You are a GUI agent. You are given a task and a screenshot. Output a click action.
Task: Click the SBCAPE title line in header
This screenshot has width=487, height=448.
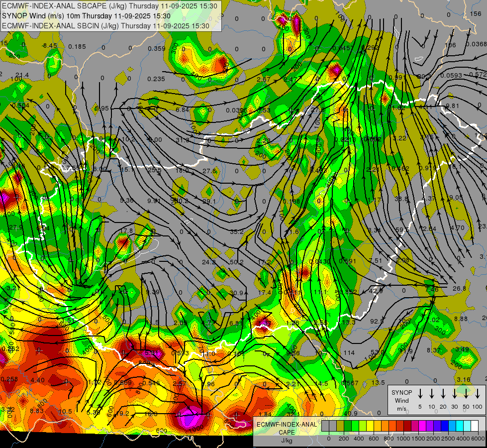click(x=110, y=6)
